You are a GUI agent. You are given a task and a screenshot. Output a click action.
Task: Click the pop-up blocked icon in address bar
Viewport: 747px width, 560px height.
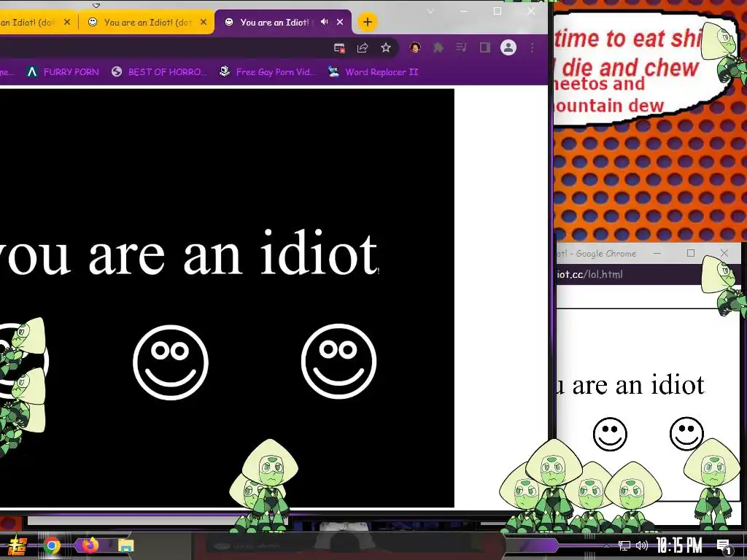339,47
